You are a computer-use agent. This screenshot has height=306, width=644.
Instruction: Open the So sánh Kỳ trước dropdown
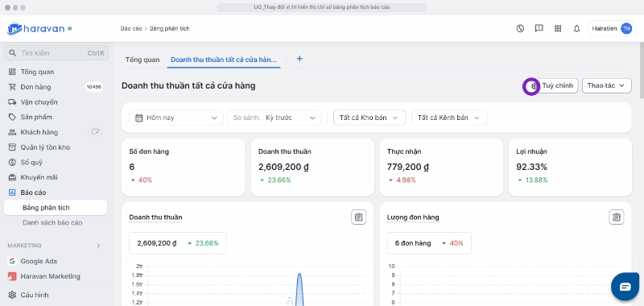click(275, 118)
